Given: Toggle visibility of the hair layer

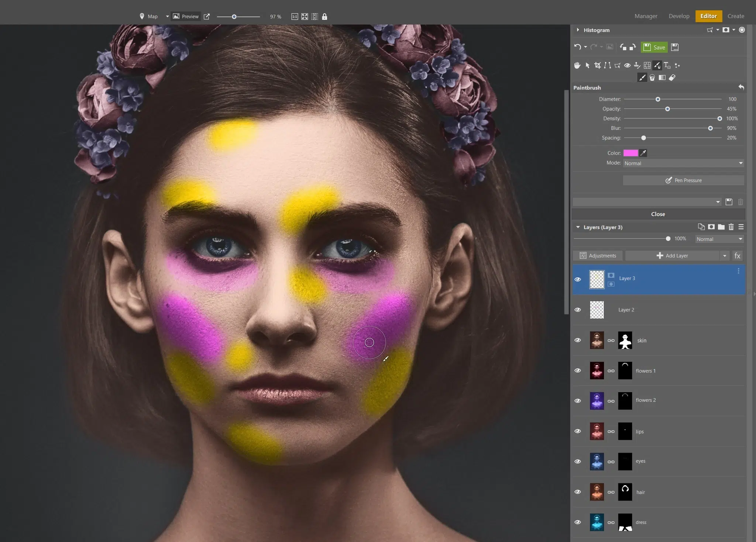Looking at the screenshot, I should tap(578, 491).
